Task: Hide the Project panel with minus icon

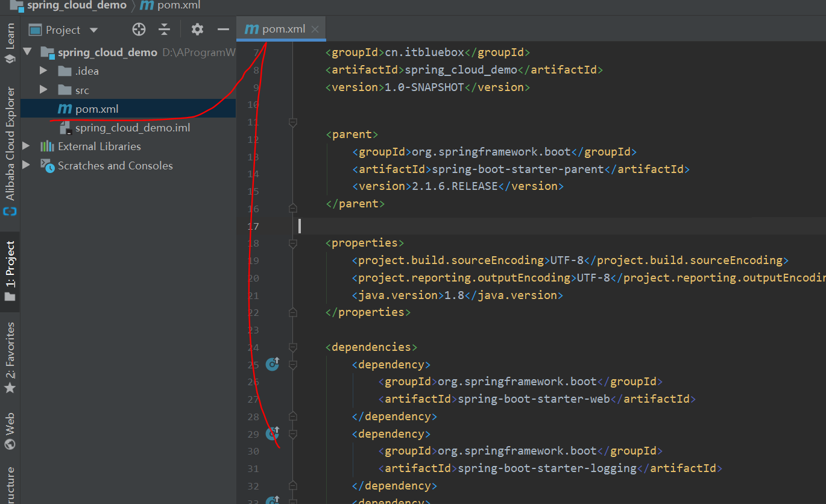Action: (x=223, y=30)
